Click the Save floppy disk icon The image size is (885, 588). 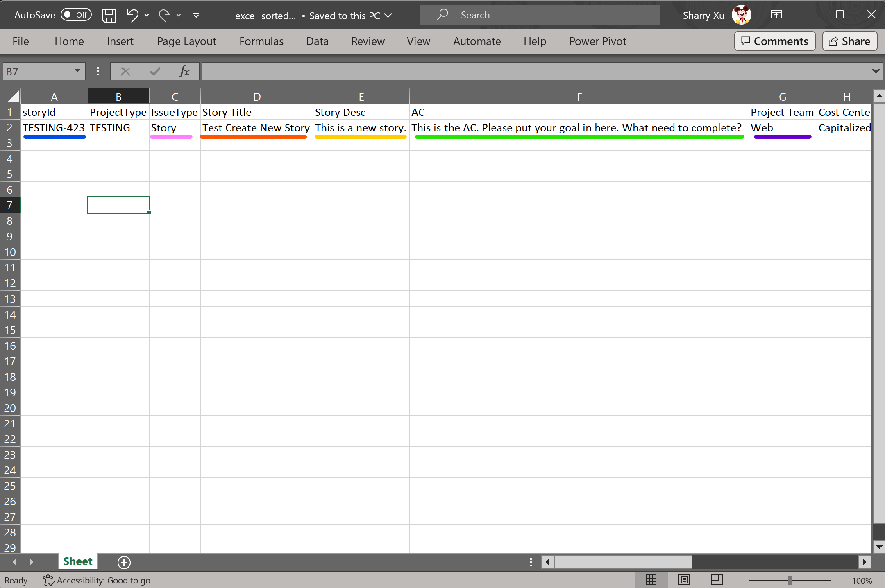pyautogui.click(x=109, y=16)
